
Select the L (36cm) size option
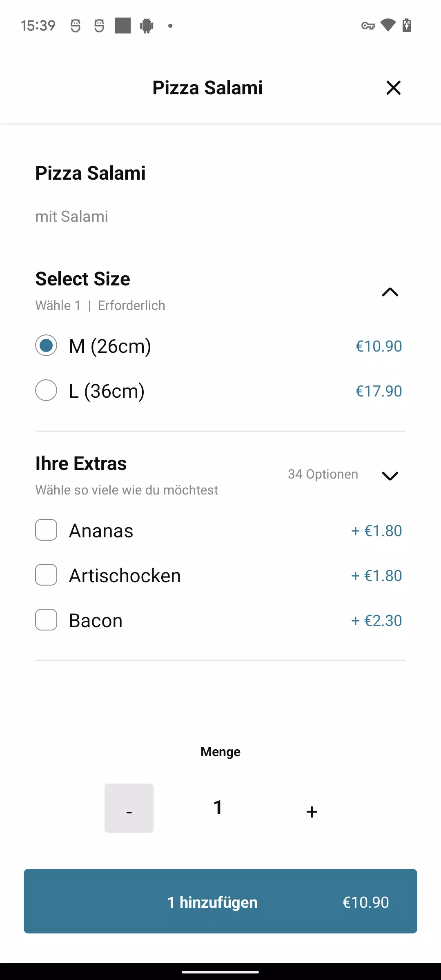pos(46,390)
